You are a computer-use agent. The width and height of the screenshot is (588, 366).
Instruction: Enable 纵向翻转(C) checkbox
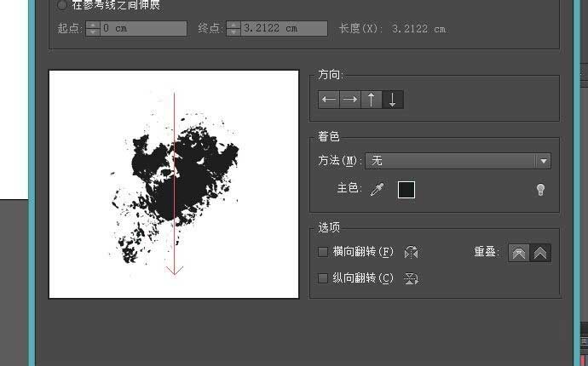[323, 278]
